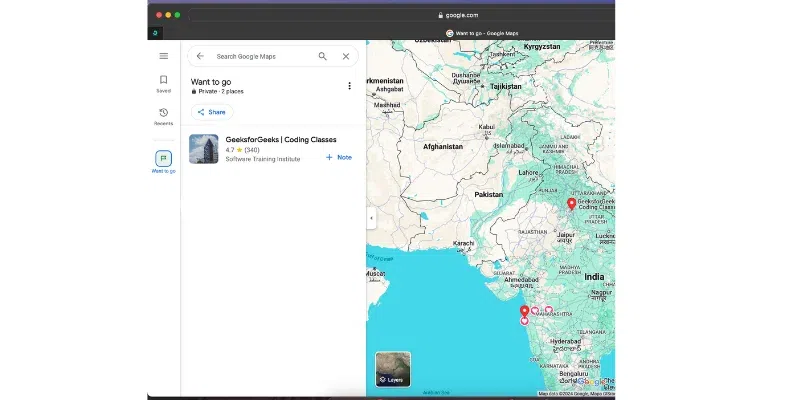
Task: Collapse the side panel using arrow handle
Action: [x=371, y=218]
